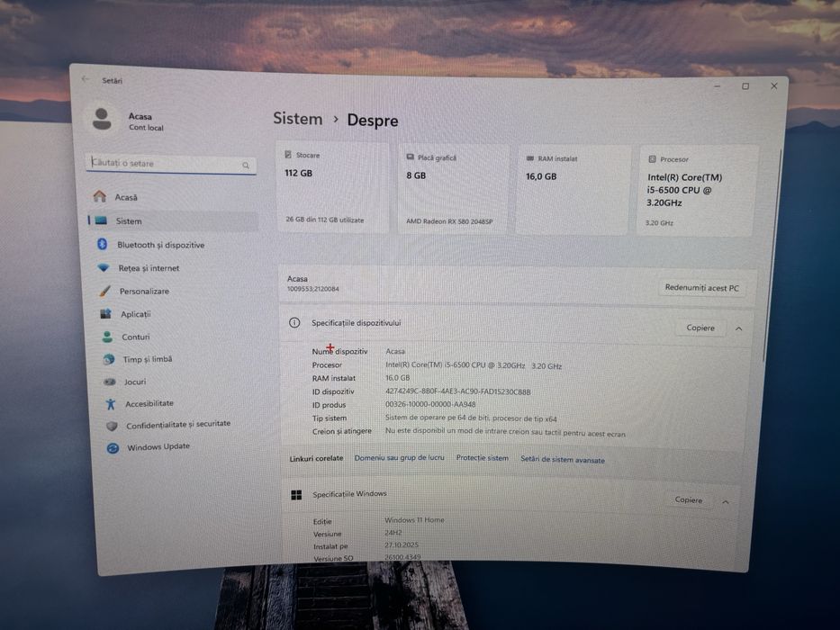
Task: Click the Accesibilitate figure icon
Action: 111,403
